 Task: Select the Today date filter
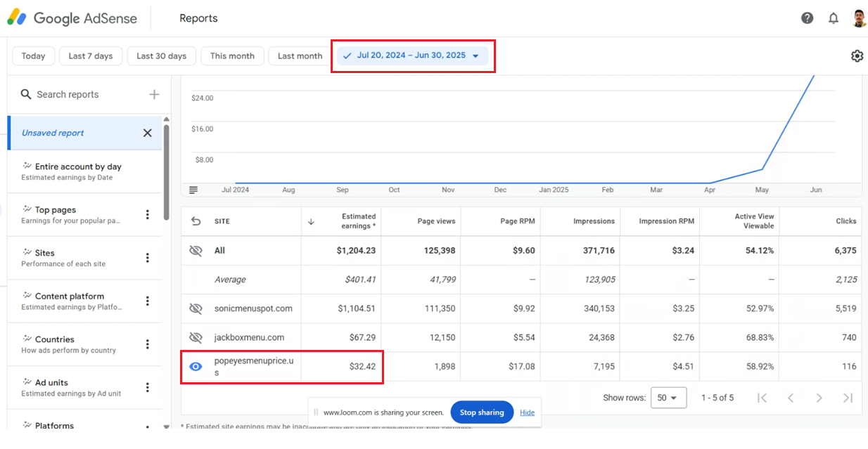click(33, 56)
